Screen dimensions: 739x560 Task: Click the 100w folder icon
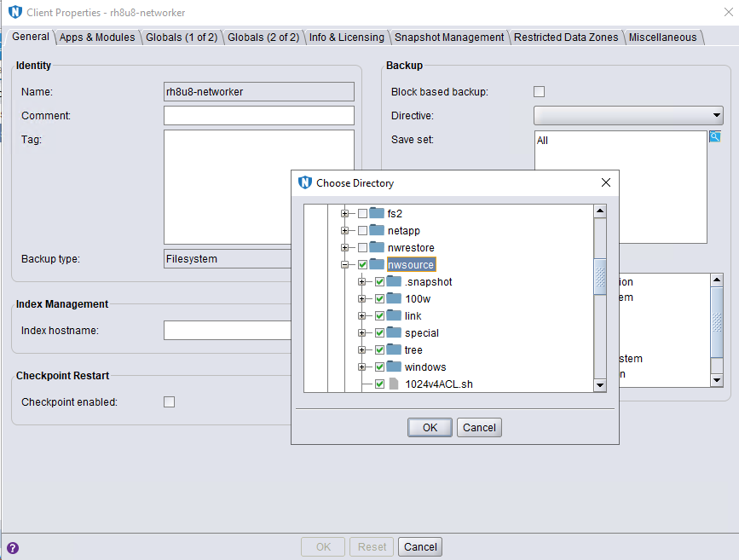pyautogui.click(x=394, y=298)
